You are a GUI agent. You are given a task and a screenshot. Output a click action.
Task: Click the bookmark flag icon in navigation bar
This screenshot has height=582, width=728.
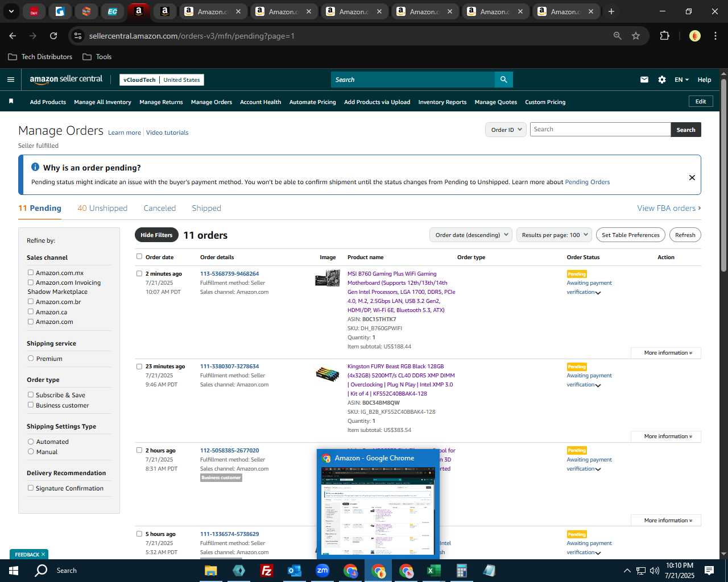(x=11, y=101)
